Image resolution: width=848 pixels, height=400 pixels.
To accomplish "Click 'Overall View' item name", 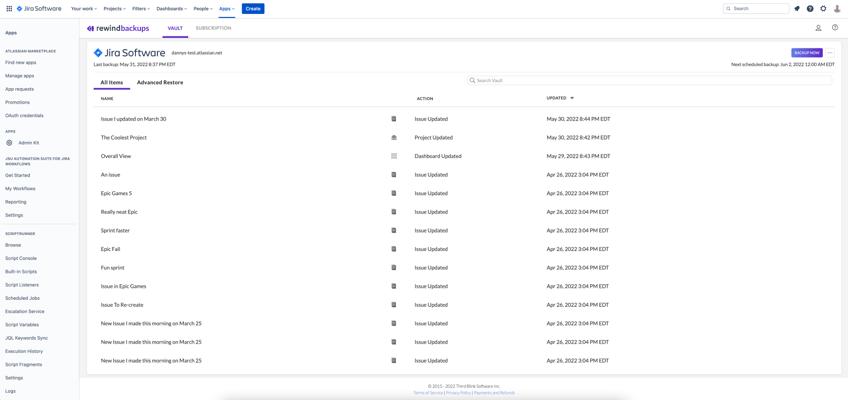I will click(x=116, y=156).
